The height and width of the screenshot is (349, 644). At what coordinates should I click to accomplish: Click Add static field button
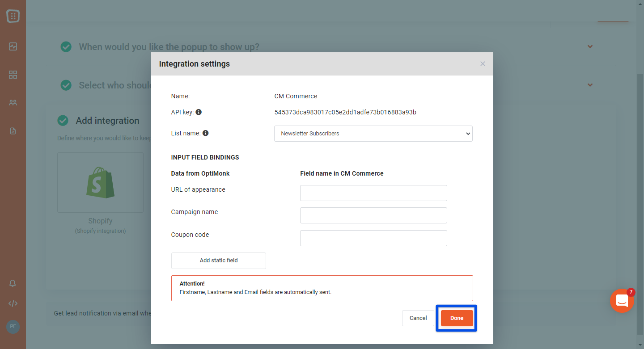coord(219,261)
